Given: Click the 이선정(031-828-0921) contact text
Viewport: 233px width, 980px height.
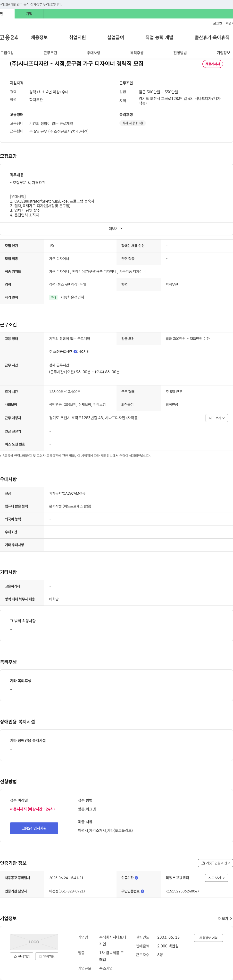Looking at the screenshot, I should click(67, 891).
